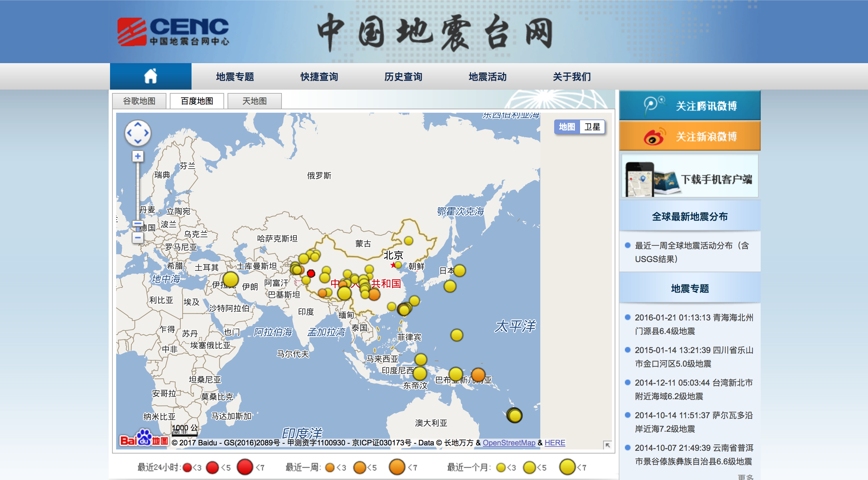This screenshot has width=868, height=480.
Task: Zoom out using the map minus button
Action: point(138,237)
